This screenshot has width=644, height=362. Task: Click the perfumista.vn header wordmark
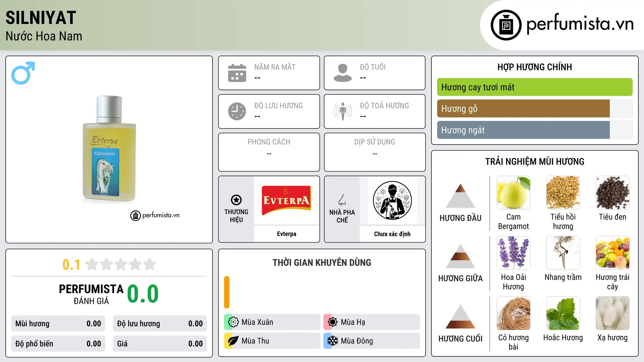click(580, 24)
